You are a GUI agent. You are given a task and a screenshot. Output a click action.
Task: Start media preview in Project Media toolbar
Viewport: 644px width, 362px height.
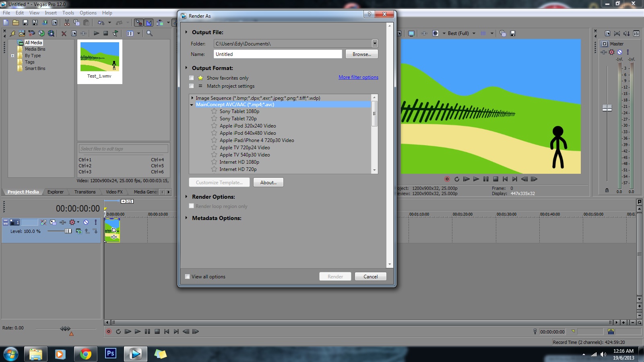click(x=96, y=33)
